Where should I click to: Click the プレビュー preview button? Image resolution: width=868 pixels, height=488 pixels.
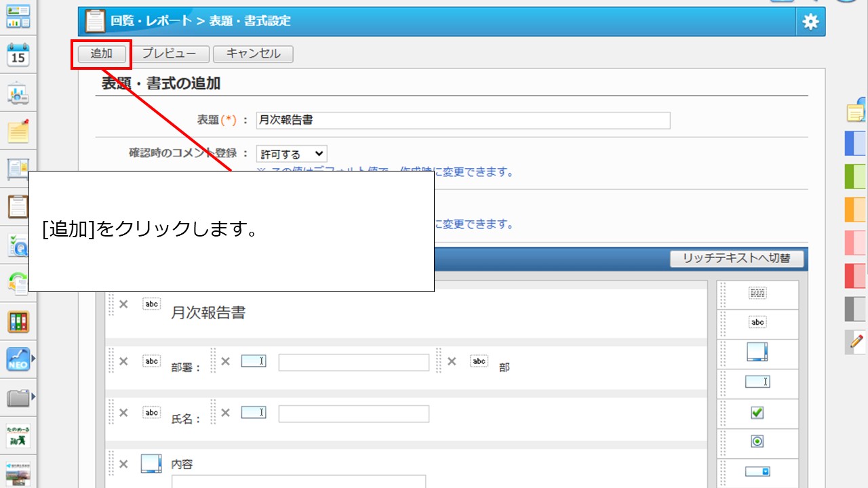169,54
